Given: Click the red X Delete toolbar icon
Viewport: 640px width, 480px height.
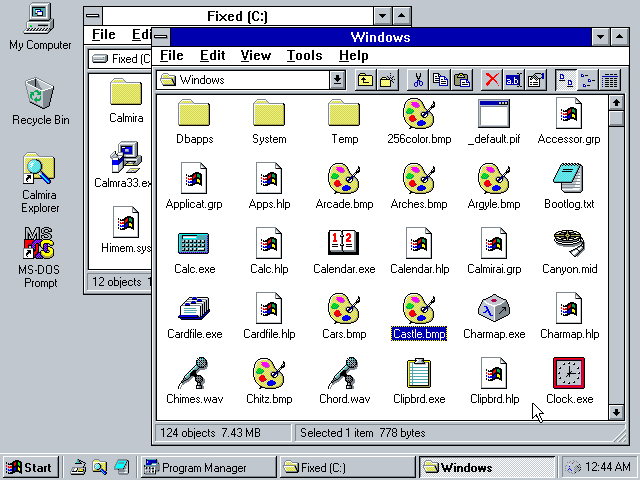Looking at the screenshot, I should click(x=492, y=80).
